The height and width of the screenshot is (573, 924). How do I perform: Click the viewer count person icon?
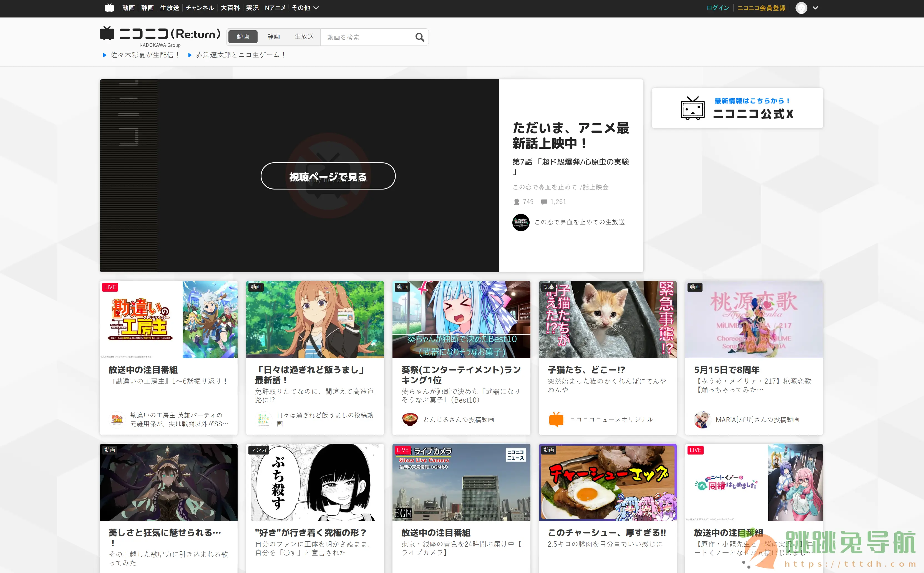[517, 202]
